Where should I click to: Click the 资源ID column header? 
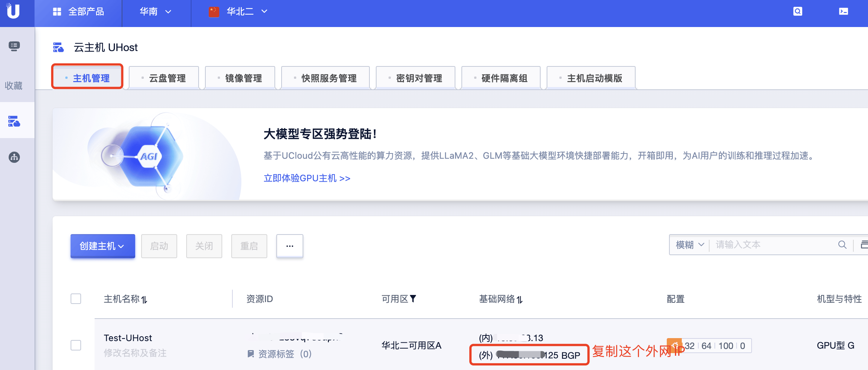coord(260,299)
